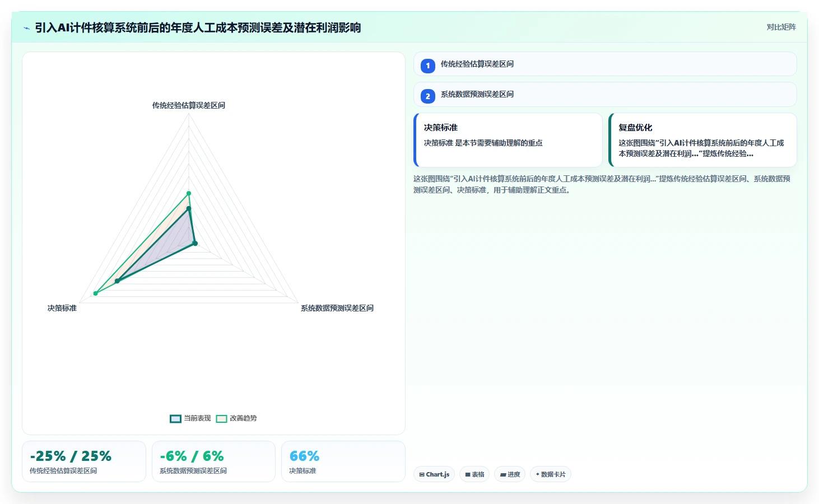Select the numbered badge 2 item
This screenshot has height=504, width=819.
tap(428, 96)
